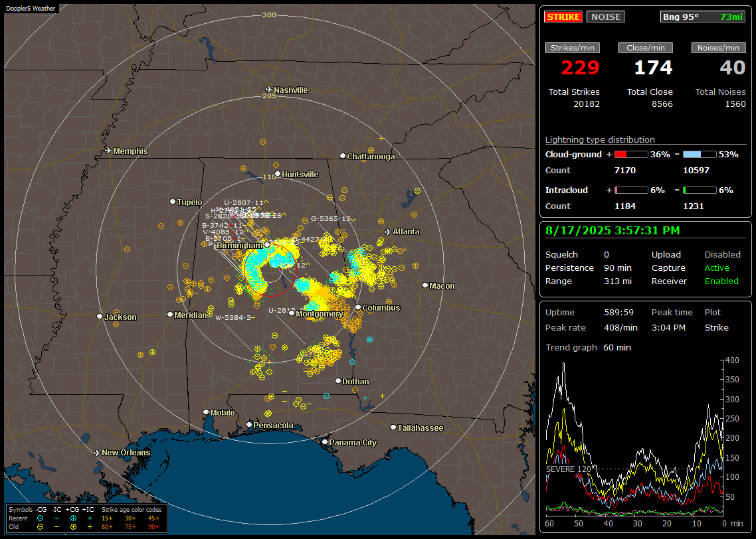
Task: Click the Tupelo city marker dot
Action: coord(173,201)
